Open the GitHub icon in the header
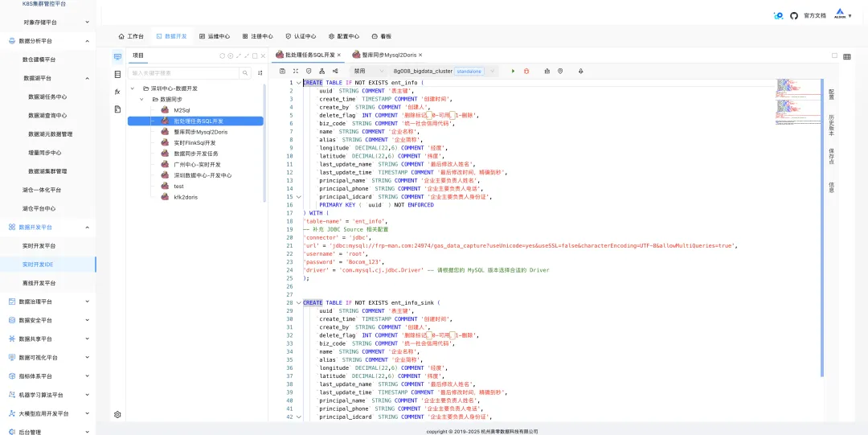Image resolution: width=868 pixels, height=435 pixels. (x=794, y=16)
